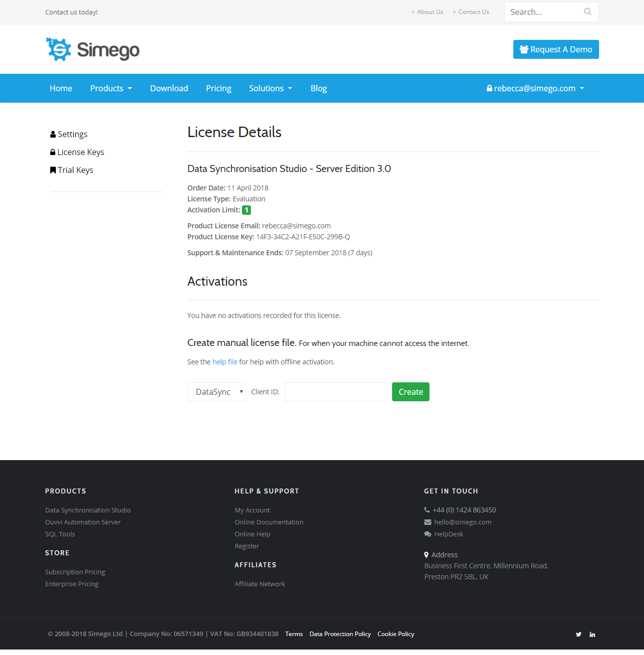Expand the Products dropdown menu
The image size is (644, 655).
111,88
